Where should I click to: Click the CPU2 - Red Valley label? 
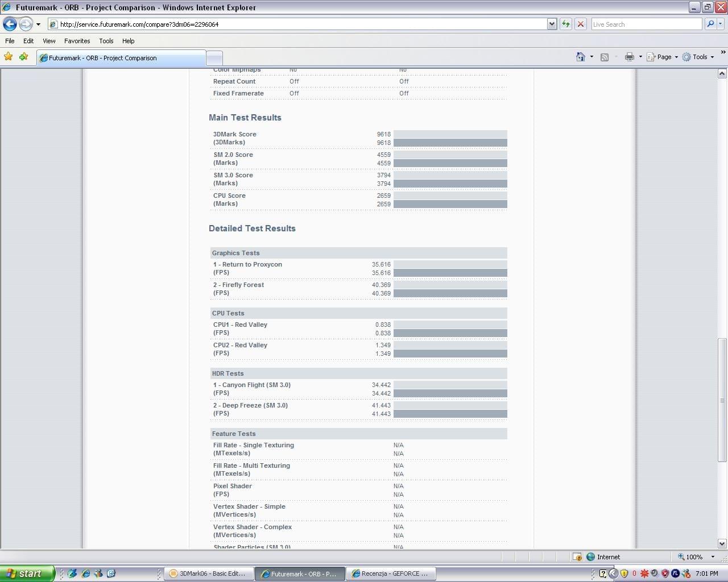click(x=240, y=345)
